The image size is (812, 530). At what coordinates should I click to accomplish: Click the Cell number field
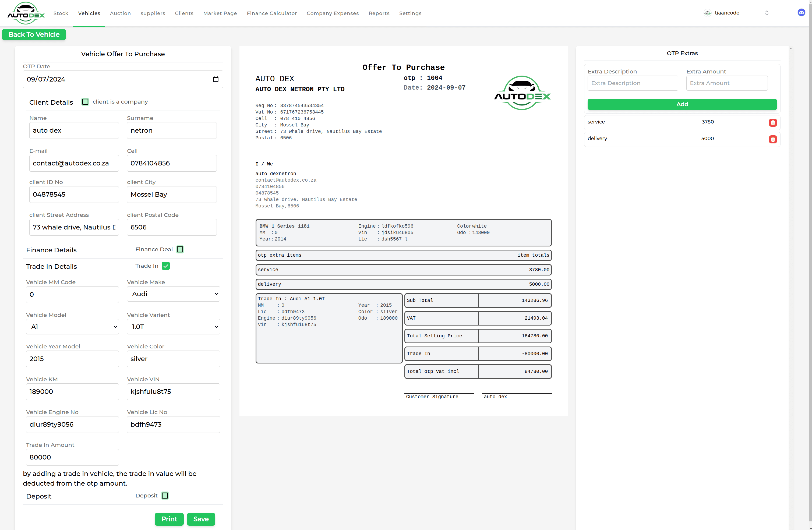point(172,163)
